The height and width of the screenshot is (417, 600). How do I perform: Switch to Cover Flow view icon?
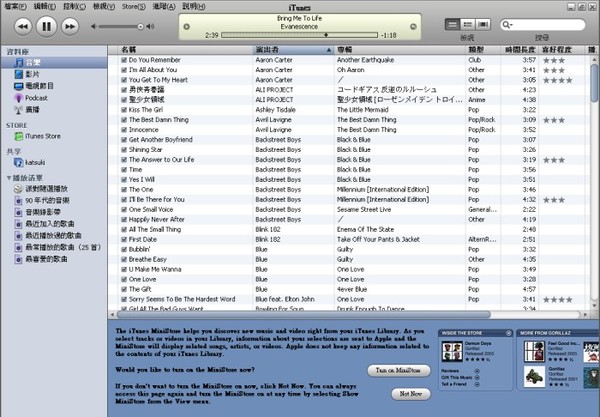[483, 25]
